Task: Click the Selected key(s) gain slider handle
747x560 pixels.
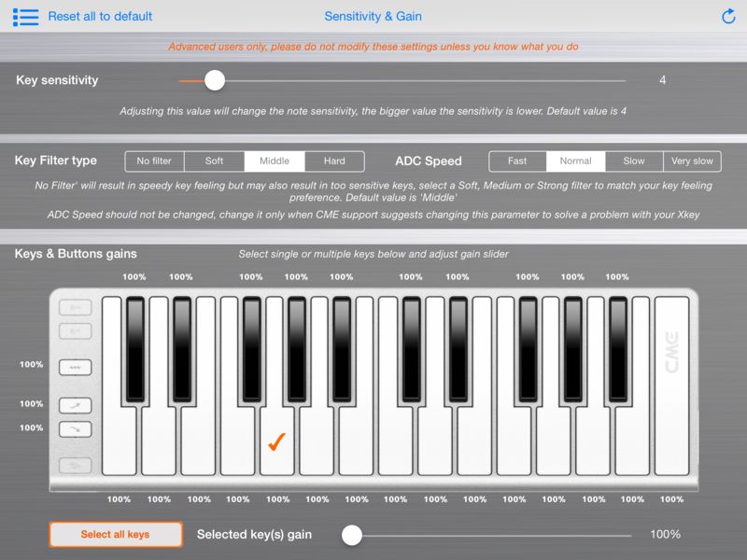Action: point(352,535)
